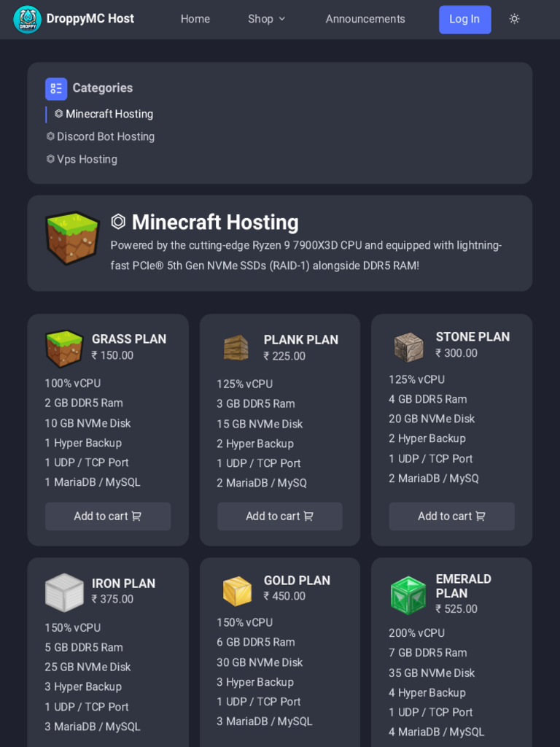Add the Stone Plan to cart
The width and height of the screenshot is (560, 747).
click(451, 516)
